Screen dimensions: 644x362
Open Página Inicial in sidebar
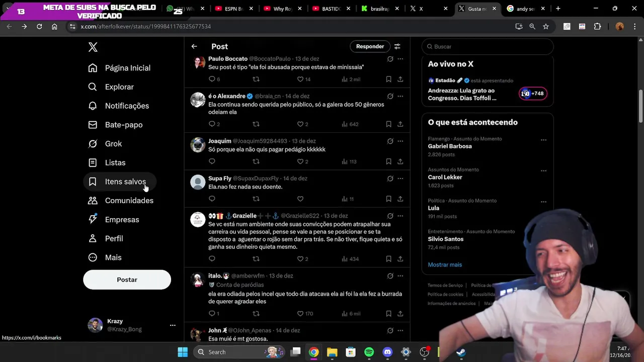click(x=119, y=68)
